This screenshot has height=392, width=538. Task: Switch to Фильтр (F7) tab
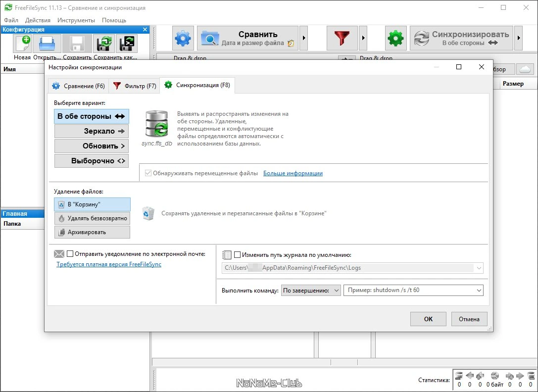tap(135, 86)
